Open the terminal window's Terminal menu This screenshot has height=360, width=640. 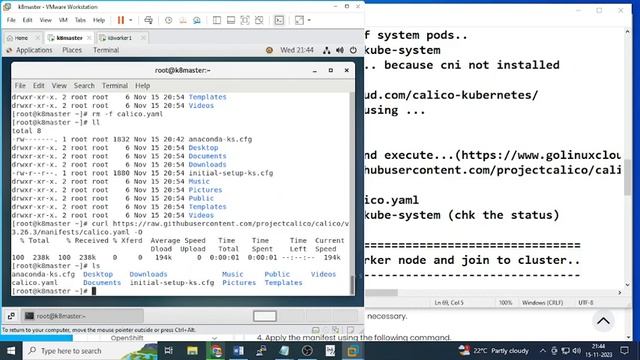115,86
